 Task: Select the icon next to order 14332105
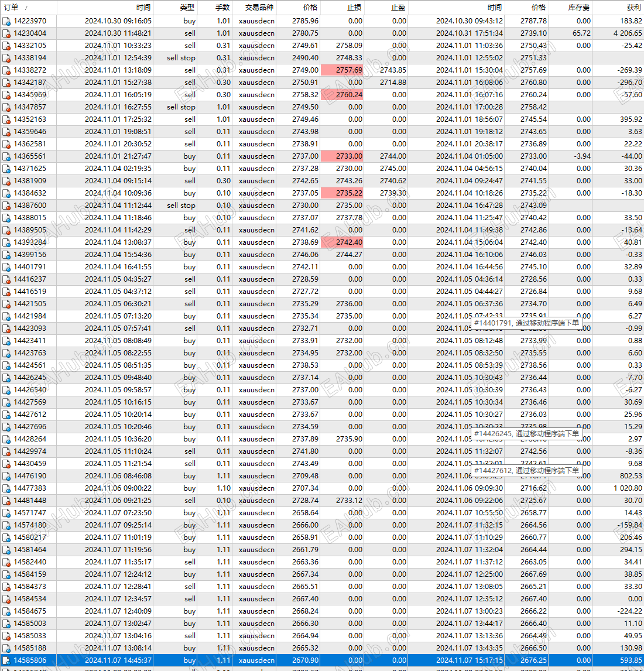tap(6, 46)
